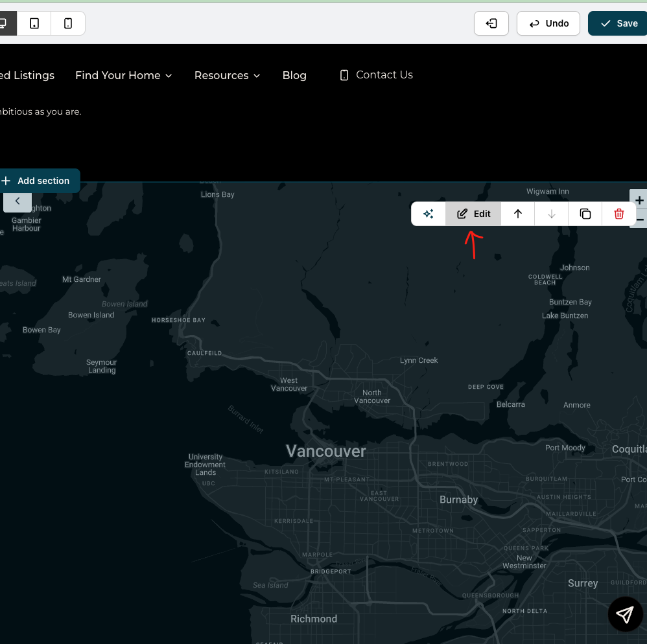Viewport: 647px width, 644px height.
Task: Collapse map panel with left chevron
Action: click(x=18, y=201)
